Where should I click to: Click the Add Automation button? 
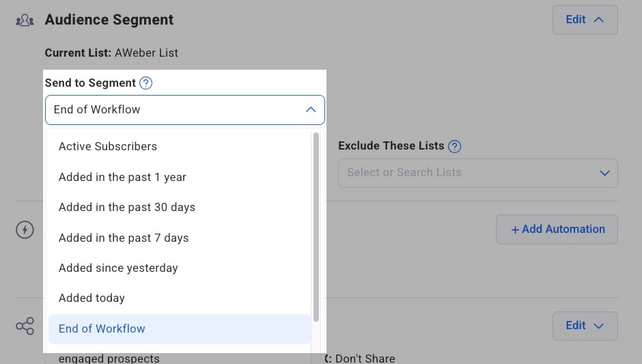tap(557, 229)
